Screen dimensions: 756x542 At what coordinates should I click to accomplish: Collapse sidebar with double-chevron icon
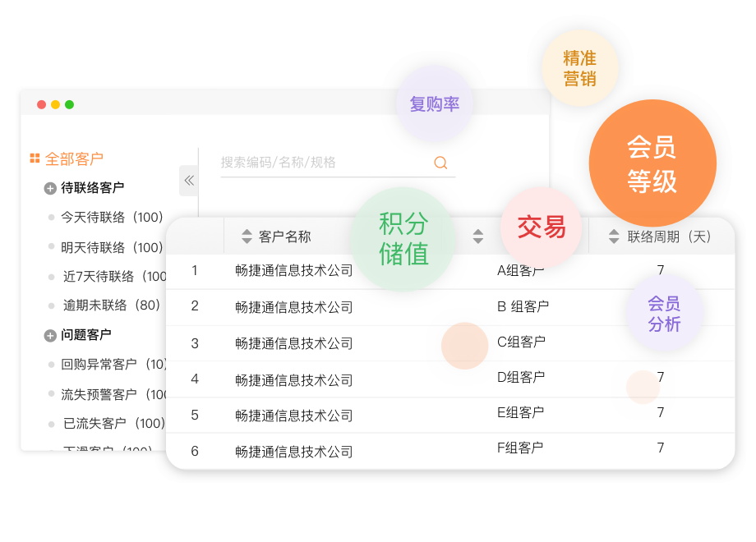click(x=189, y=180)
